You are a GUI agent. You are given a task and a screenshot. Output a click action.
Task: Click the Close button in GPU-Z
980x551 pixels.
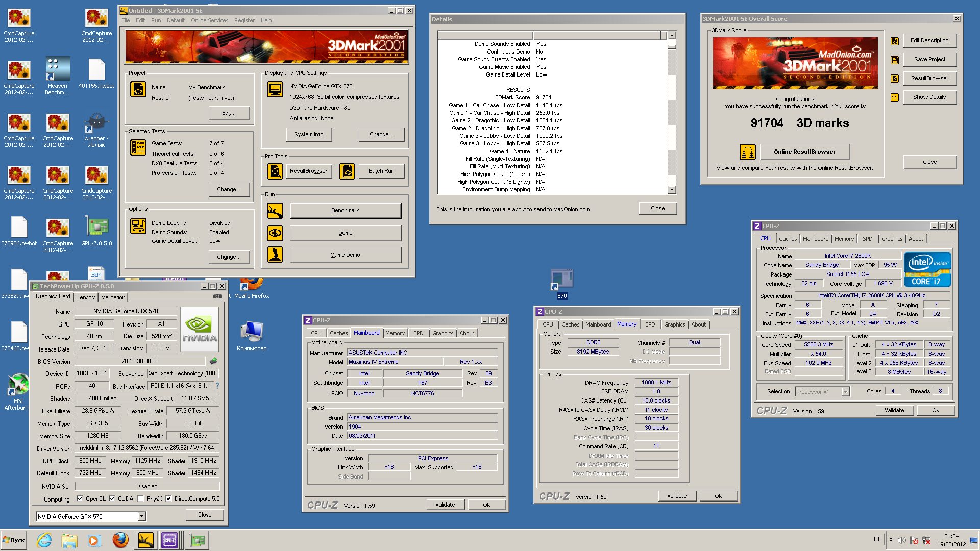click(205, 515)
